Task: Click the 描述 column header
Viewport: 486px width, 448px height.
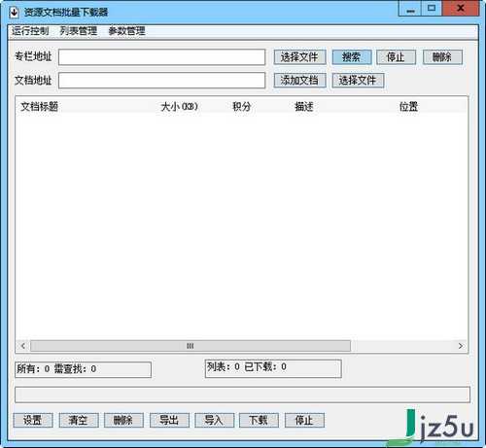Action: pos(304,106)
